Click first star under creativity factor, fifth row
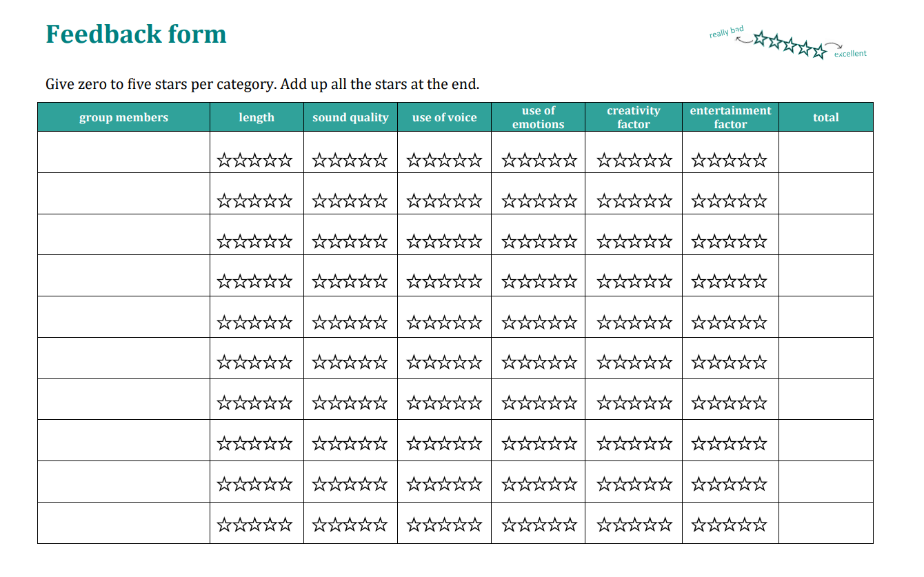This screenshot has width=924, height=577. coord(604,323)
